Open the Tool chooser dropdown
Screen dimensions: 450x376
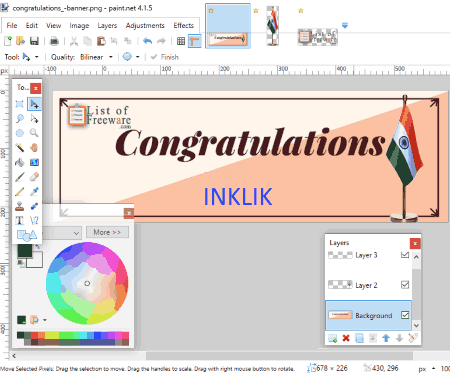coord(36,57)
